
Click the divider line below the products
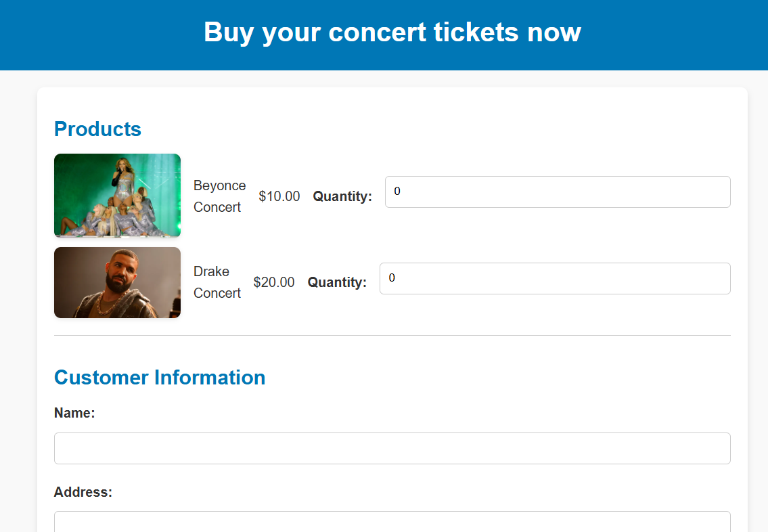(x=392, y=335)
